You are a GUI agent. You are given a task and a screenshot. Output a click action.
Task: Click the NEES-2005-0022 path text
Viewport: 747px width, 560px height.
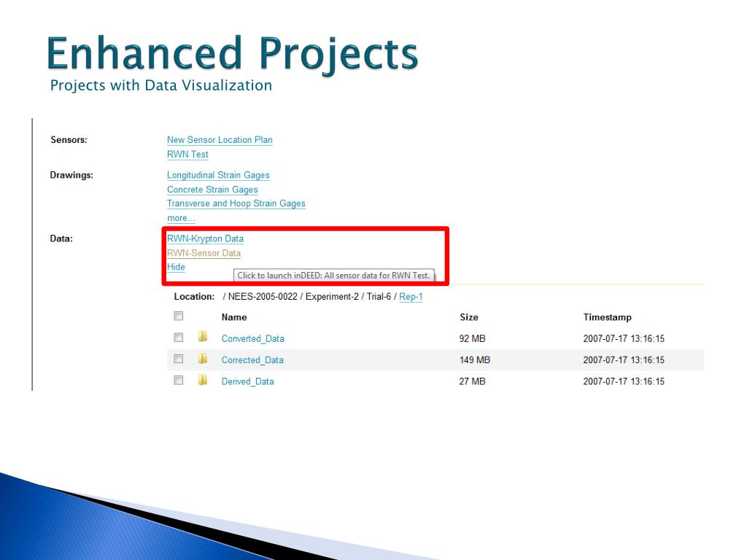[x=263, y=297]
